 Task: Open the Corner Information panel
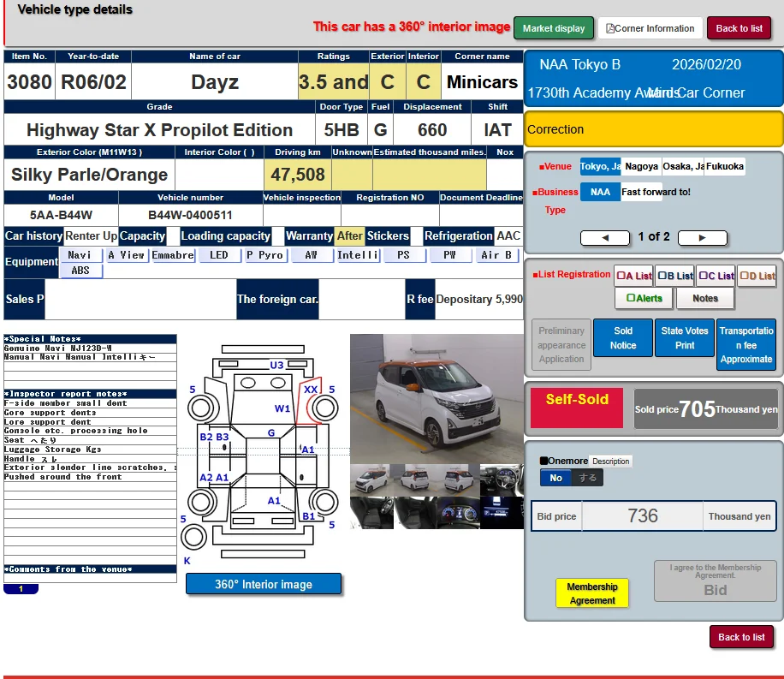tap(650, 27)
